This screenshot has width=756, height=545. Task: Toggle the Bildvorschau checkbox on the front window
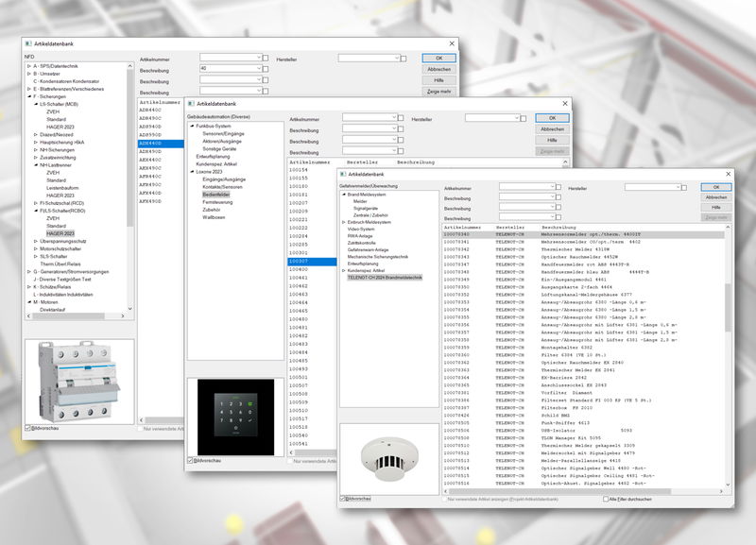point(342,499)
